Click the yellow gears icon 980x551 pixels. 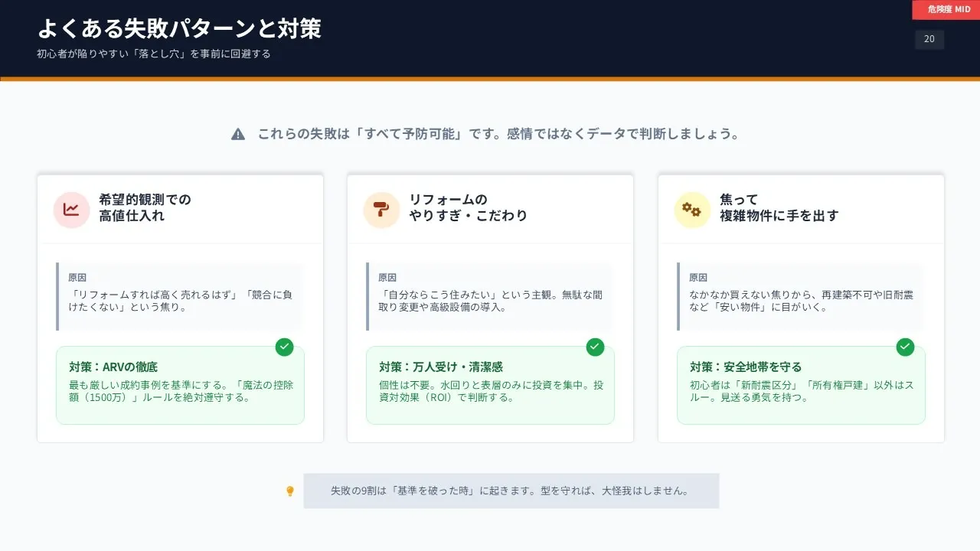coord(692,209)
